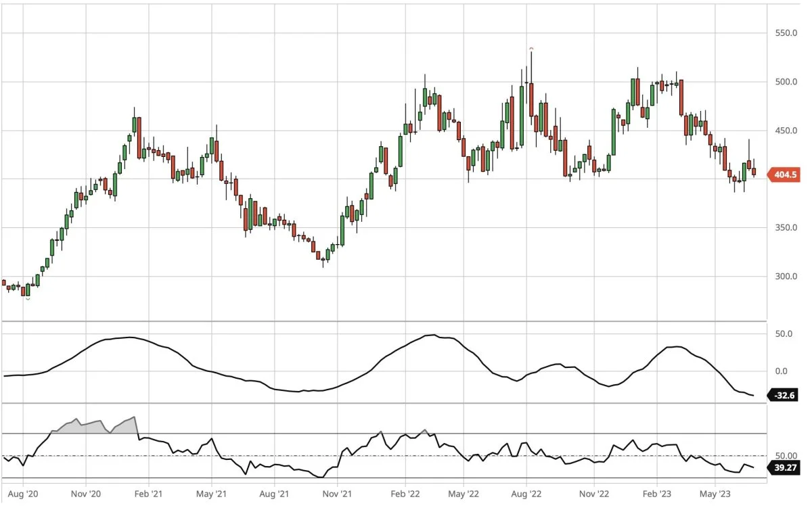This screenshot has width=812, height=512.
Task: Select the Aug '20 date label
Action: click(23, 494)
